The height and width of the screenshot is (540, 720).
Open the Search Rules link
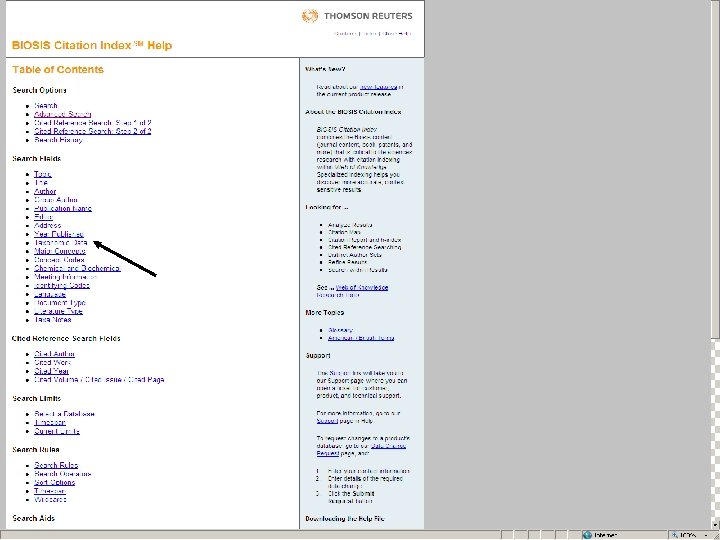click(x=56, y=465)
